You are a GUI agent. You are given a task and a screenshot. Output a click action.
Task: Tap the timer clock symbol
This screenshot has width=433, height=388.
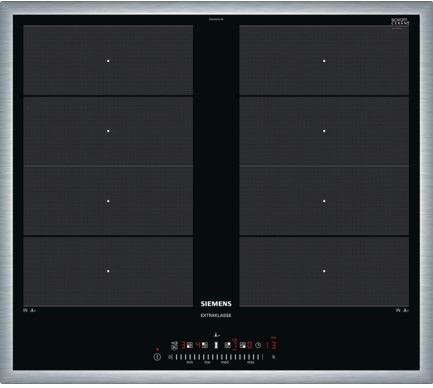point(258,345)
